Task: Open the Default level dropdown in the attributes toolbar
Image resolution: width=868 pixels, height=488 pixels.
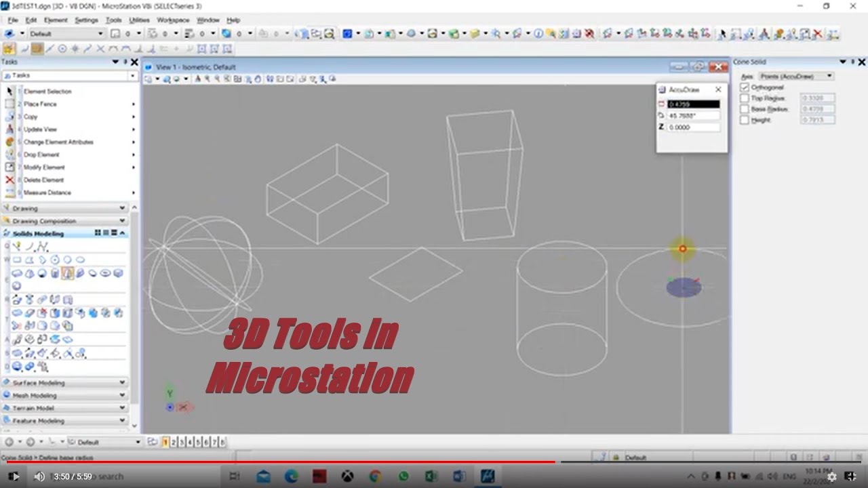Action: (x=66, y=34)
